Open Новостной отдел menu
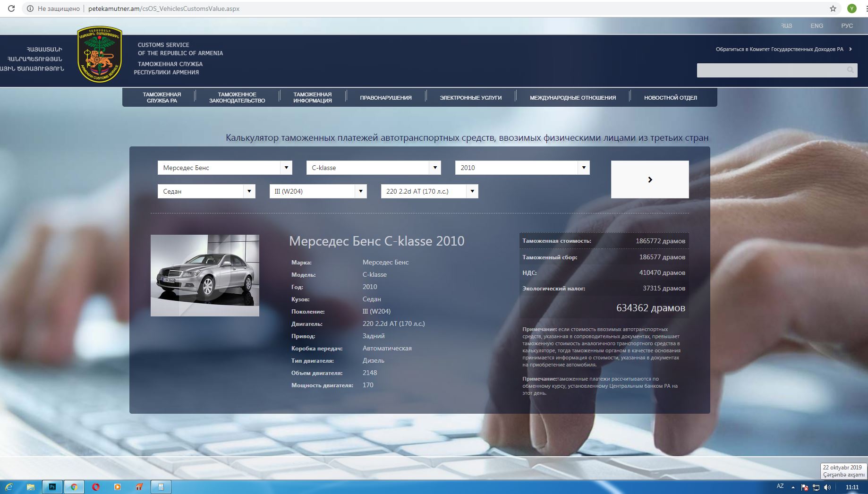 pyautogui.click(x=671, y=98)
